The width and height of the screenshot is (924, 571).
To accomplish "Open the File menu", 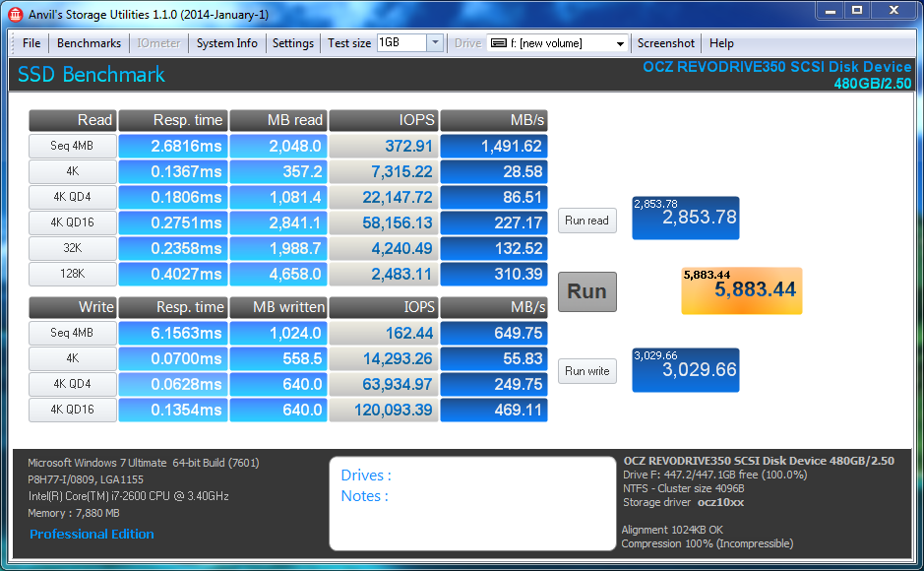I will [x=31, y=43].
